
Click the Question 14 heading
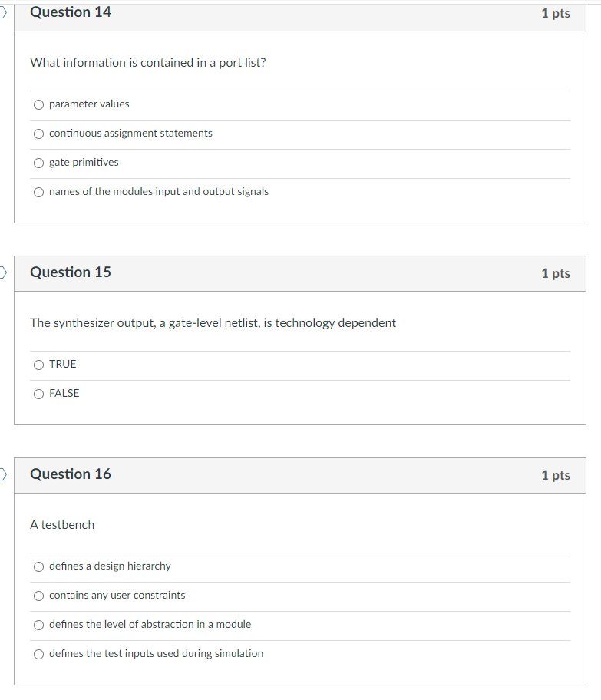click(71, 12)
